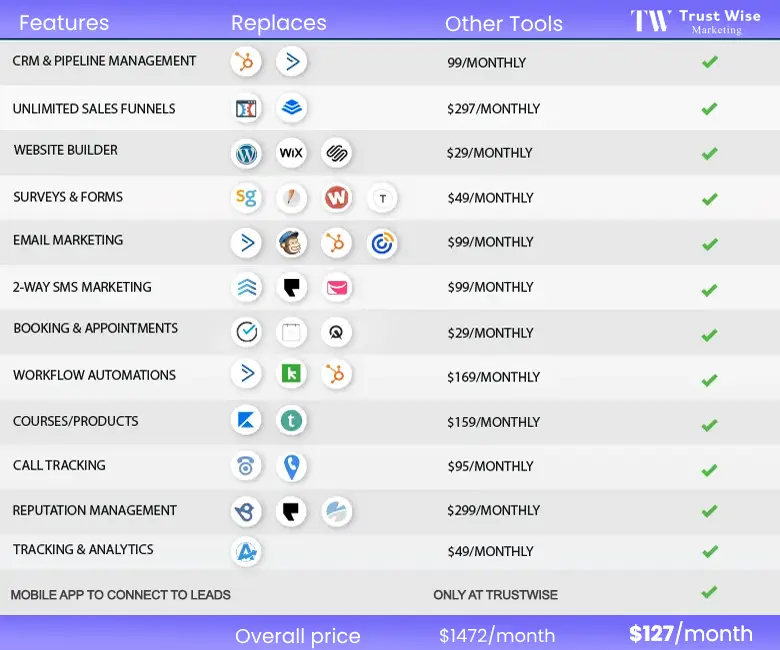Click green checkmark in Website Builder row
The width and height of the screenshot is (780, 650).
[x=710, y=153]
